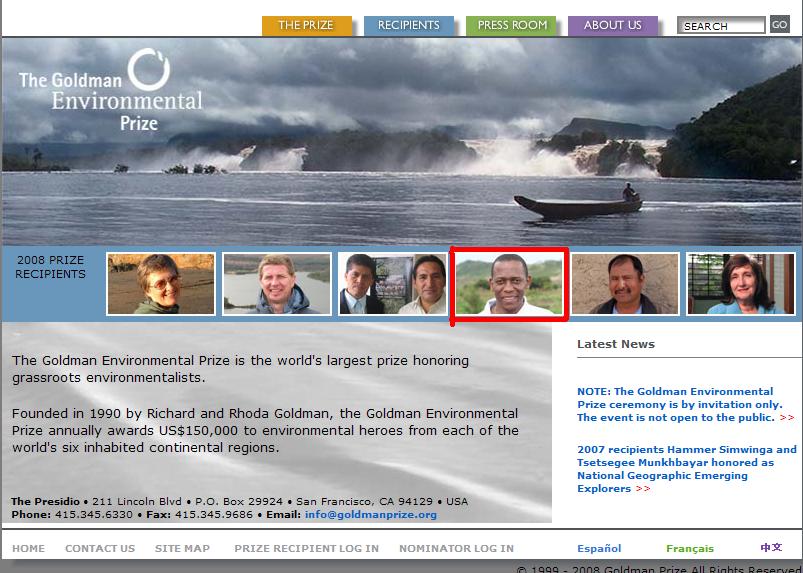The height and width of the screenshot is (573, 803).
Task: Select the About Us tab
Action: (x=612, y=25)
